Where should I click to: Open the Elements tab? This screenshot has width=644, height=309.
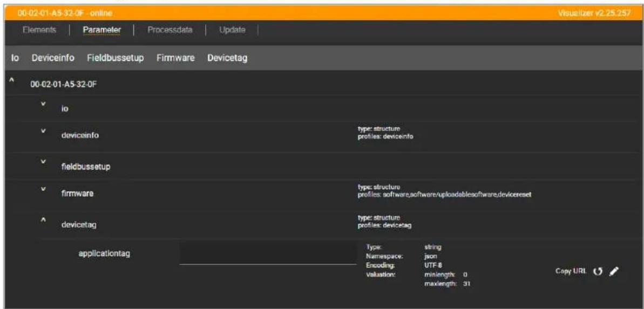[x=39, y=30]
